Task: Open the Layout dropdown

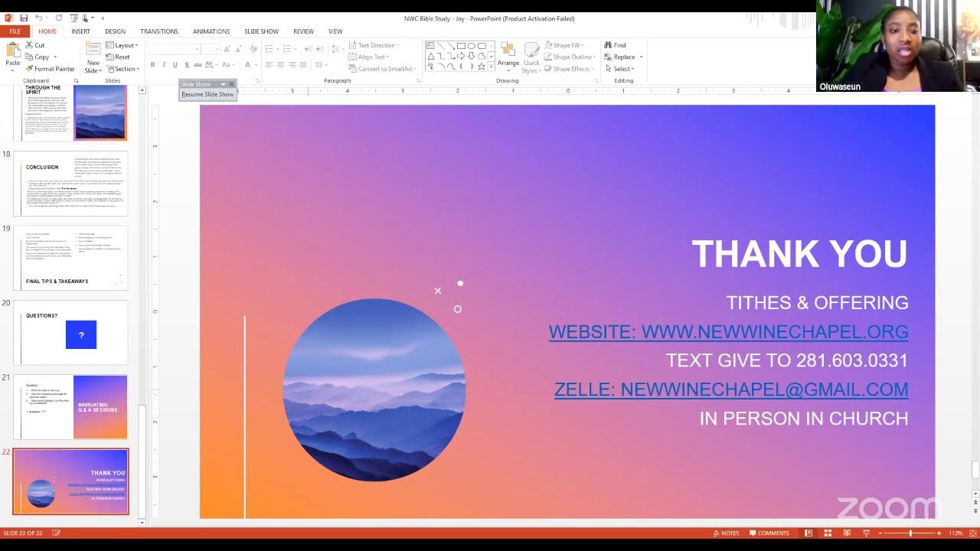Action: [x=121, y=45]
